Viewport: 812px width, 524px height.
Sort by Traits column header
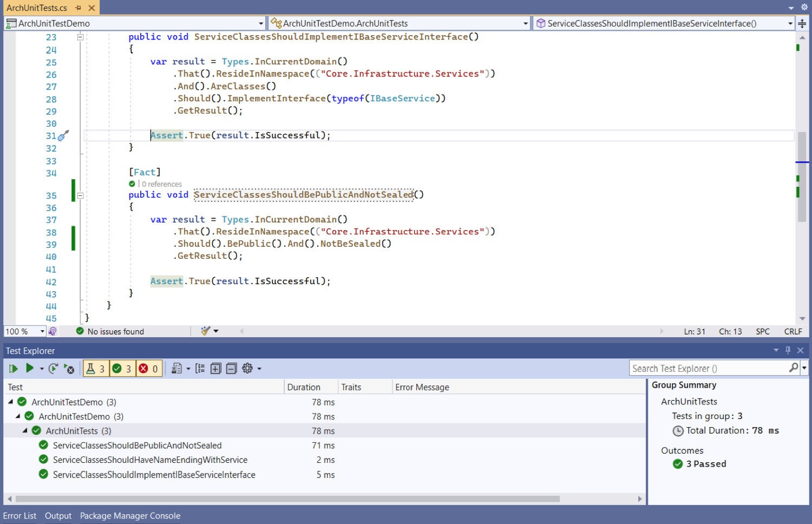point(365,387)
